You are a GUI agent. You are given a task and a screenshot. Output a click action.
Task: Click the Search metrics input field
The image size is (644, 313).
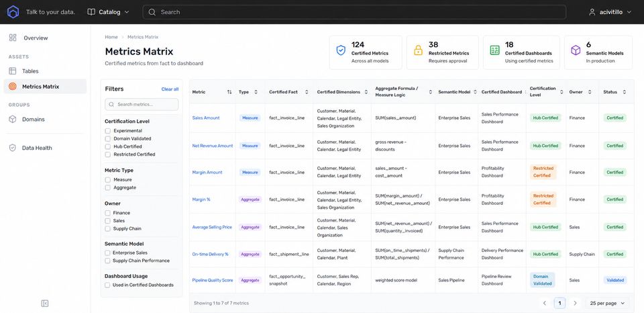coord(142,105)
